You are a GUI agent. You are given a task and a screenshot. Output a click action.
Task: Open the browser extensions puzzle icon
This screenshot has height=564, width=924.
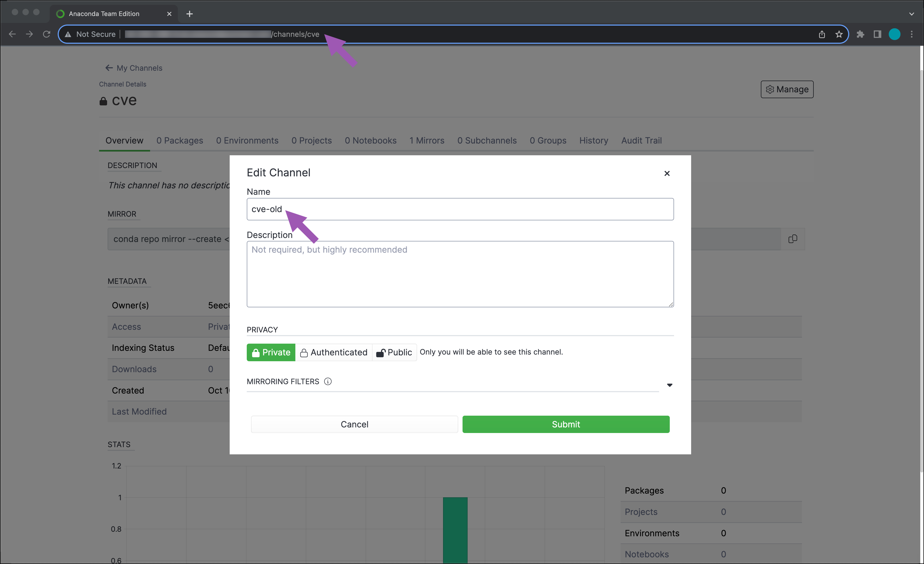pyautogui.click(x=860, y=34)
